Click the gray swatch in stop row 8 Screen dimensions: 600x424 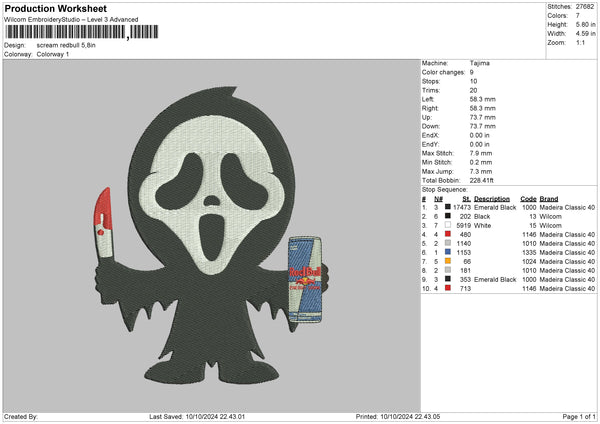448,270
